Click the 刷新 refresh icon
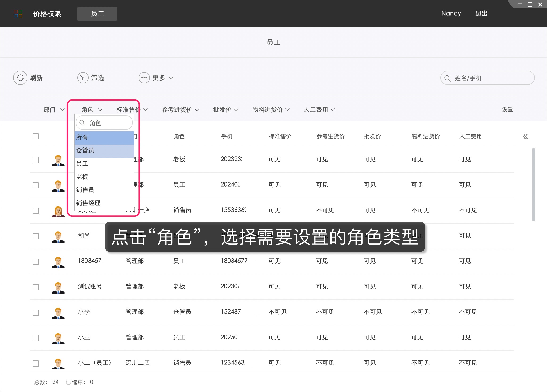This screenshot has height=392, width=547. click(20, 78)
